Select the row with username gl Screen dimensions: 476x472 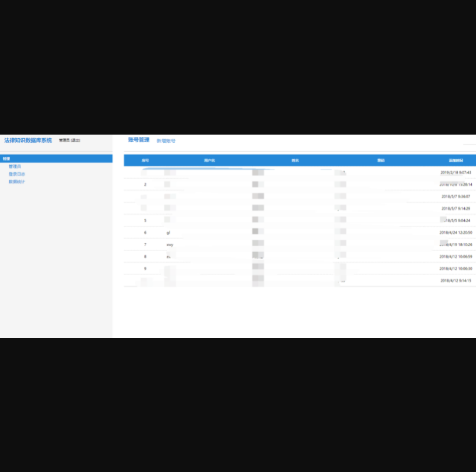tap(168, 233)
